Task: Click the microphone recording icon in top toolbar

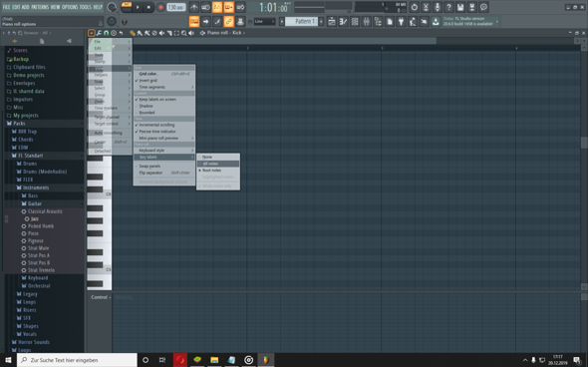Action: [438, 7]
